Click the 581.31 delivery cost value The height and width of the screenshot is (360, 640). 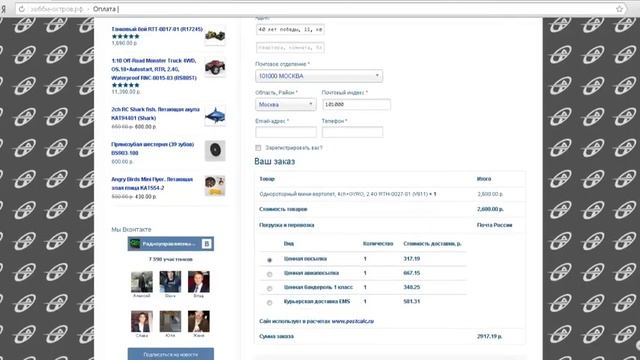[x=411, y=302]
